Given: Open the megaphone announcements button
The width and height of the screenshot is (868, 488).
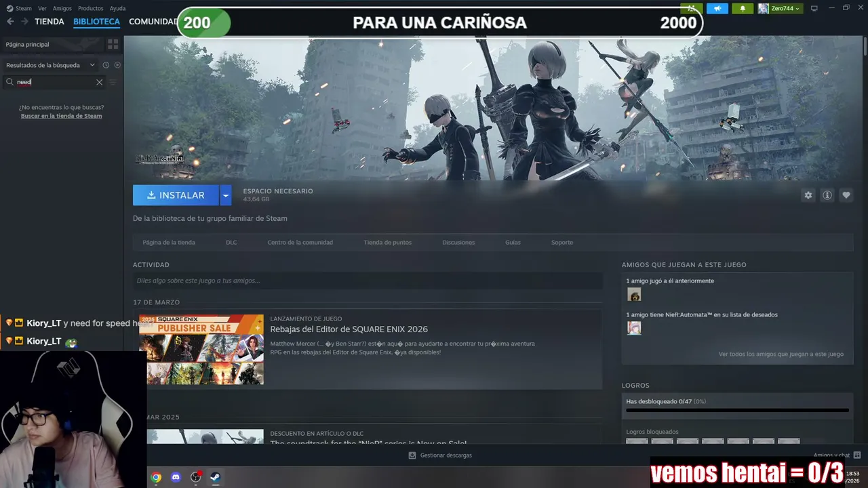Looking at the screenshot, I should 717,8.
